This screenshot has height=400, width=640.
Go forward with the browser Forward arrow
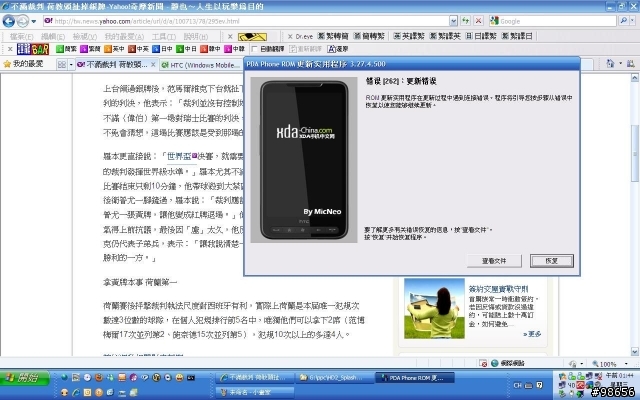click(x=22, y=21)
